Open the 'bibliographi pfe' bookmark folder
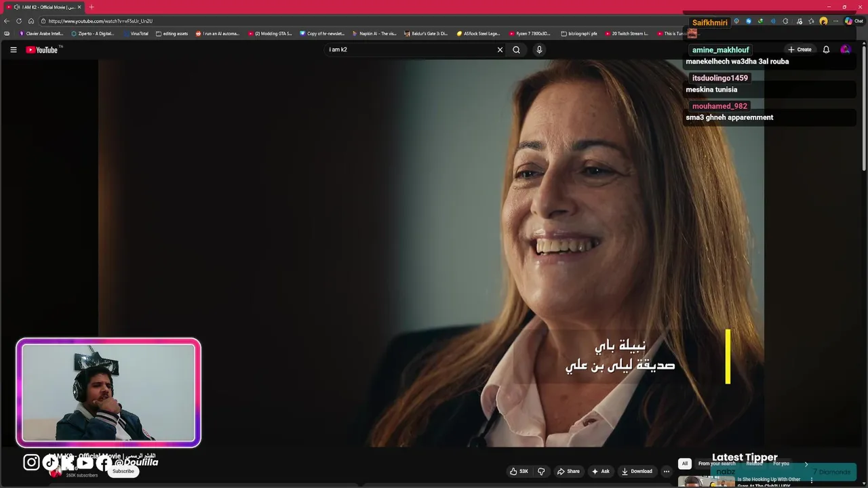 point(579,33)
